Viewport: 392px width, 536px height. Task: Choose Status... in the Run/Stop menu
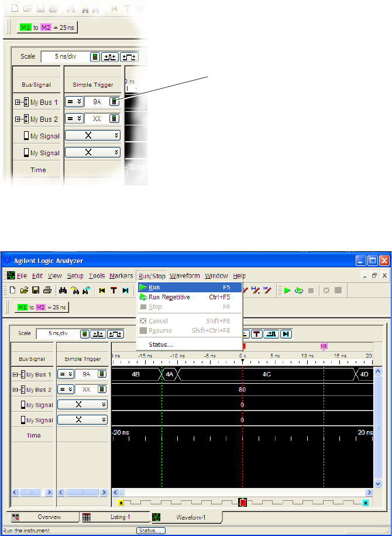190,344
